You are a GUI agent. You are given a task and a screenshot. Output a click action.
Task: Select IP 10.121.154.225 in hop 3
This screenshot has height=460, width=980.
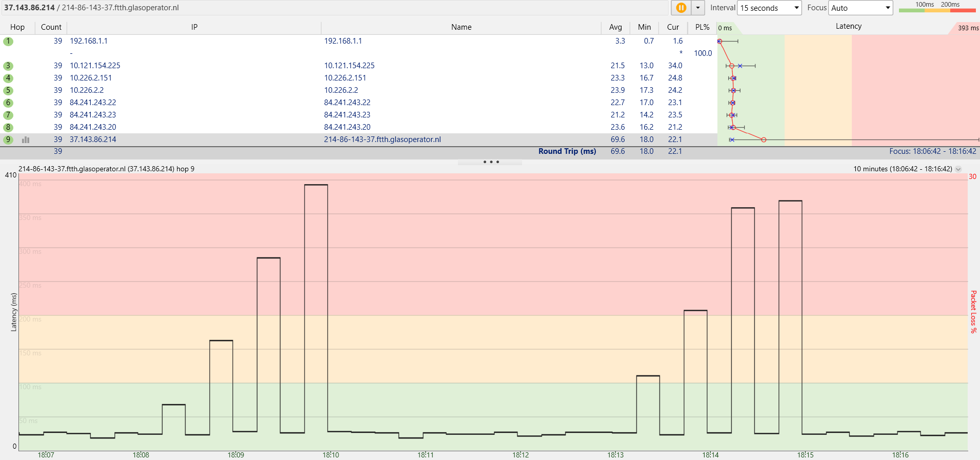pos(95,66)
